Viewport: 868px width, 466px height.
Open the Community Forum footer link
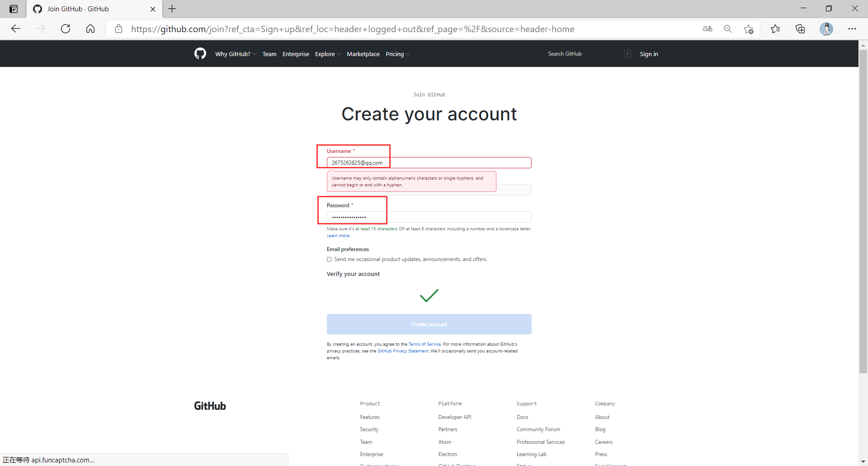point(538,429)
